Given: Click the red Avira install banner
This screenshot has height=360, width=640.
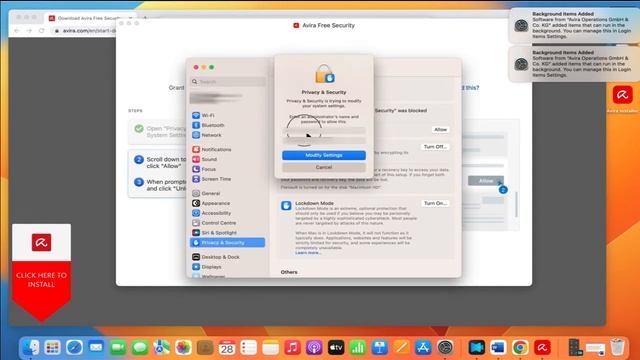Looking at the screenshot, I should tap(41, 273).
